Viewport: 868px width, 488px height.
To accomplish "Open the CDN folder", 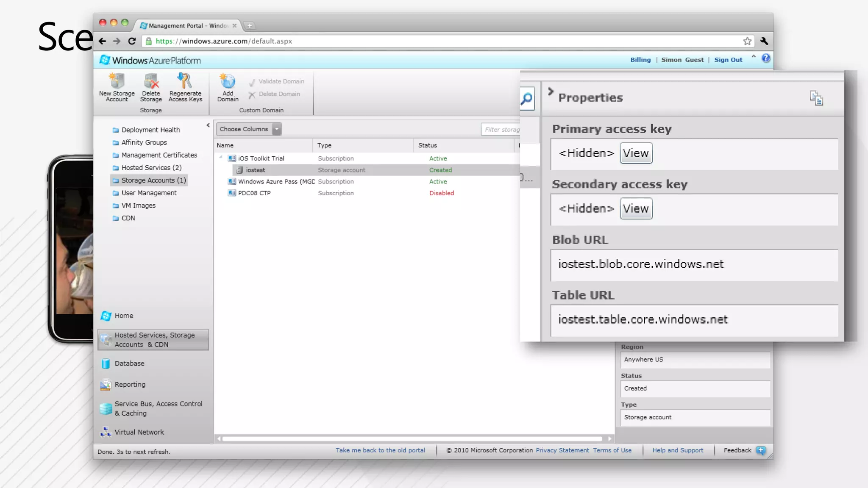I will tap(123, 218).
